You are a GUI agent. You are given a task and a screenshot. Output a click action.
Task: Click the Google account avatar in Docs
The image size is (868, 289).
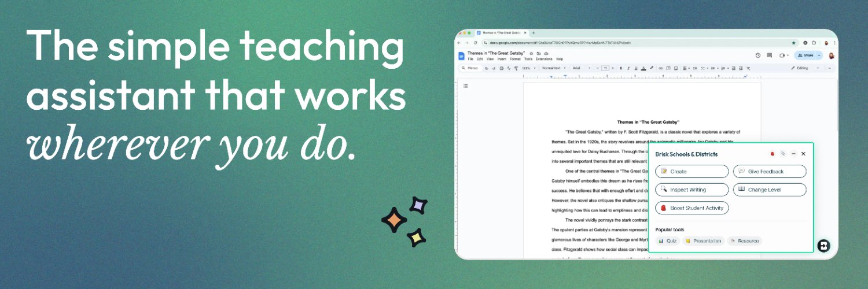[x=832, y=55]
